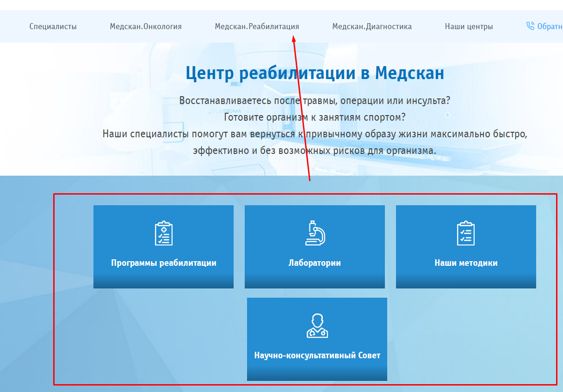Click the checklist icon above Наши методики

click(465, 233)
